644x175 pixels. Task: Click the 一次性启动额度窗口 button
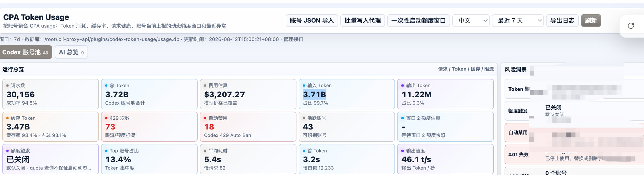419,21
